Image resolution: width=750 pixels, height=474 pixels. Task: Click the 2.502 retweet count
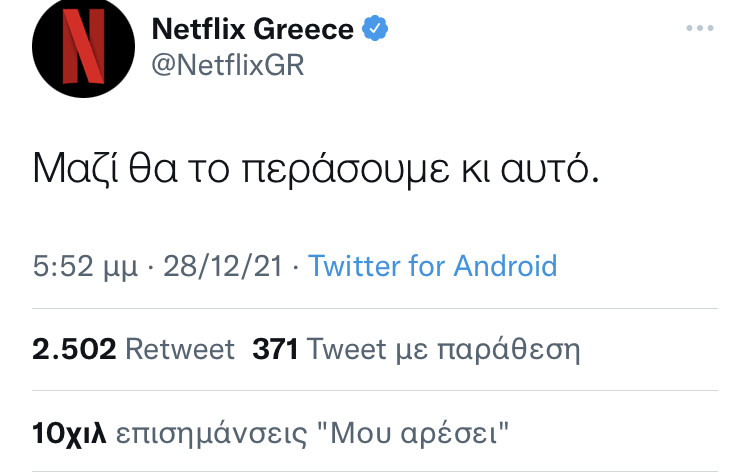click(74, 349)
